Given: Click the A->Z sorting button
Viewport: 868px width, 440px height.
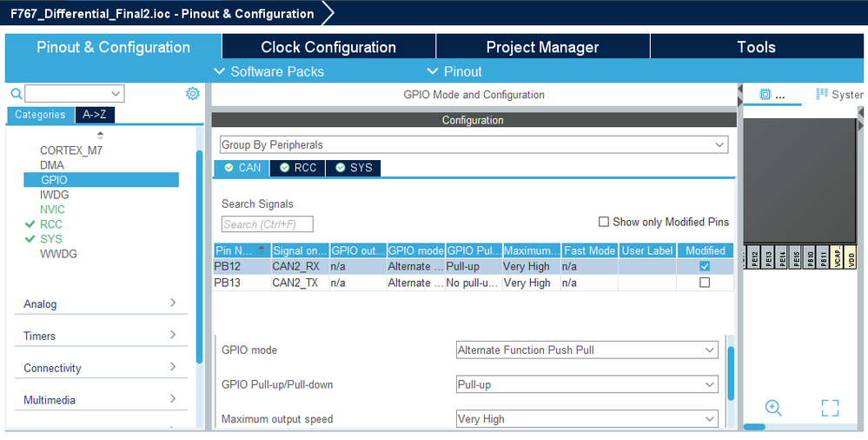Looking at the screenshot, I should click(95, 115).
